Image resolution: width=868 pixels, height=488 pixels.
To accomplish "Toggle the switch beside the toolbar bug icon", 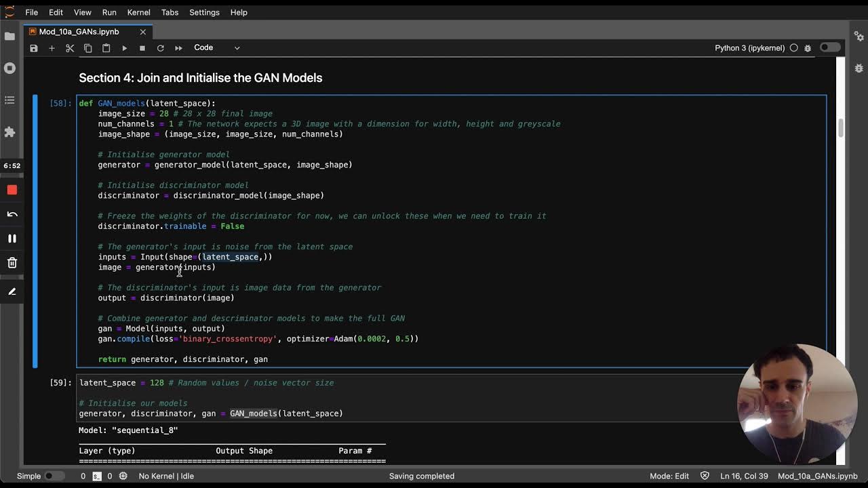I will [x=830, y=47].
